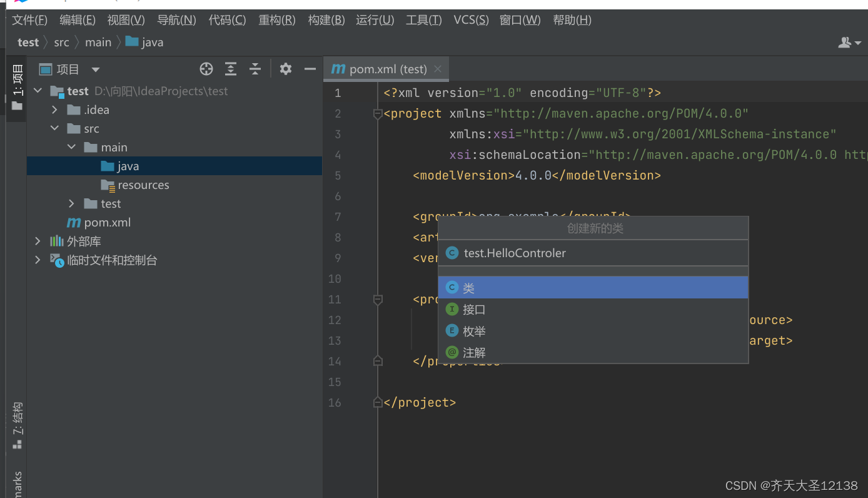Screen dimensions: 868x498
Task: Choose 注解 in new class popup
Action: [x=593, y=352]
